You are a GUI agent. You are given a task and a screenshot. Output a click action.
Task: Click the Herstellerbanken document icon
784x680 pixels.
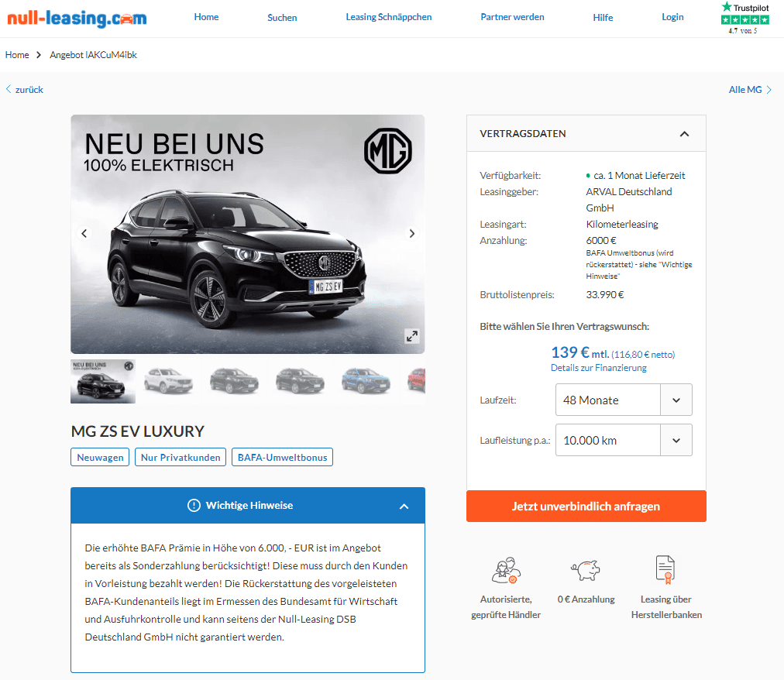pos(665,569)
